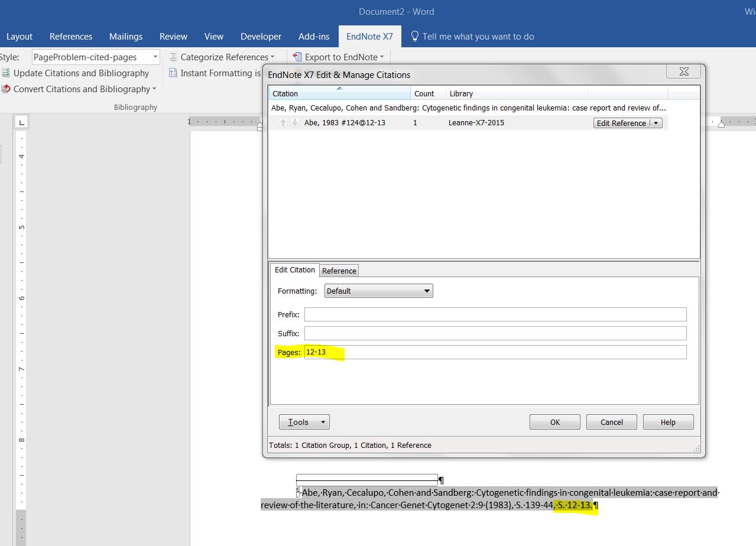Sort by the Citation column header
The width and height of the screenshot is (756, 546).
coord(339,93)
